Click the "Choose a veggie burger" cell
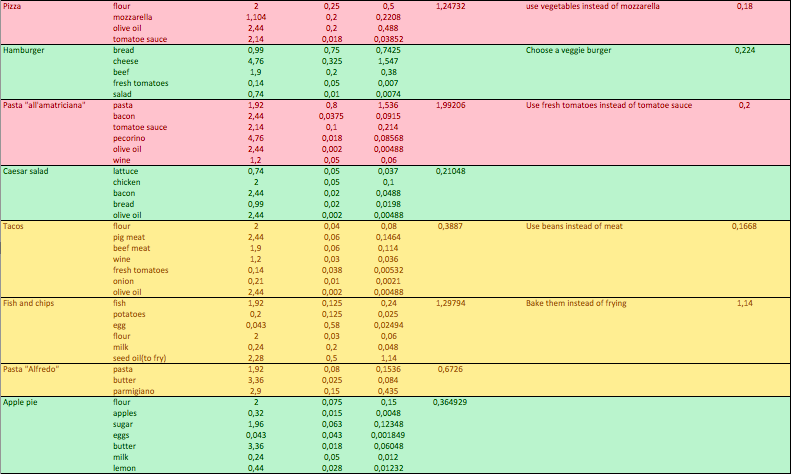The height and width of the screenshot is (474, 791). (568, 49)
